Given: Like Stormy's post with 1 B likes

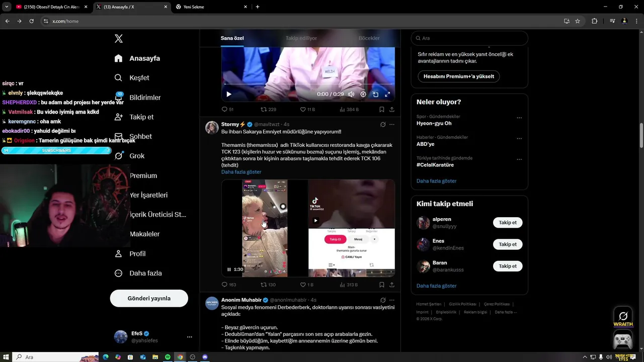Looking at the screenshot, I should click(307, 285).
